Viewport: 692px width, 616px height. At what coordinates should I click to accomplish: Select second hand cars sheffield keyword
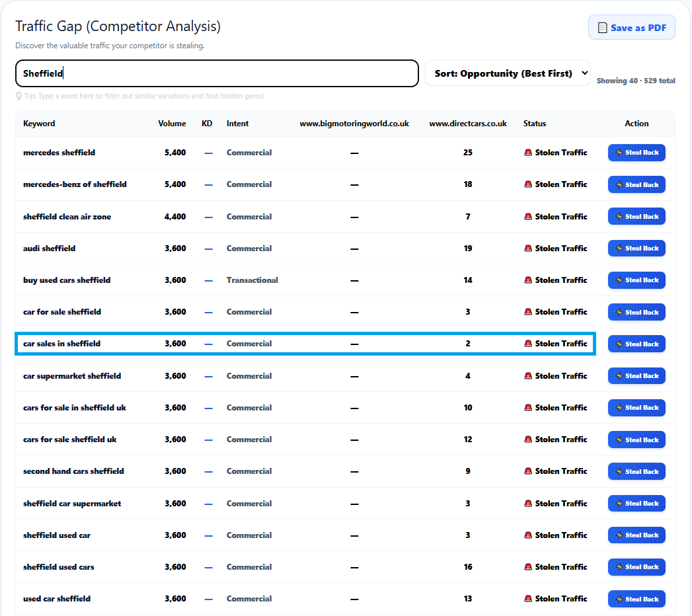[x=74, y=471]
